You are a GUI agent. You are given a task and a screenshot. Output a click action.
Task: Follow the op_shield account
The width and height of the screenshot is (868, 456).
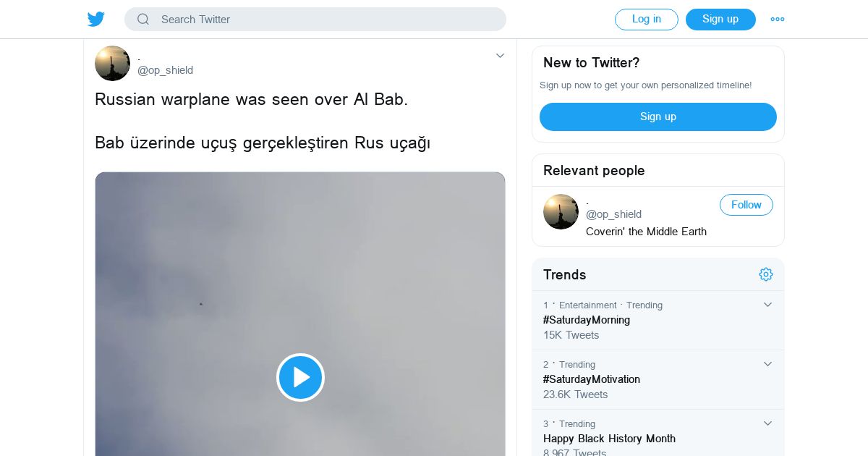[x=746, y=205]
